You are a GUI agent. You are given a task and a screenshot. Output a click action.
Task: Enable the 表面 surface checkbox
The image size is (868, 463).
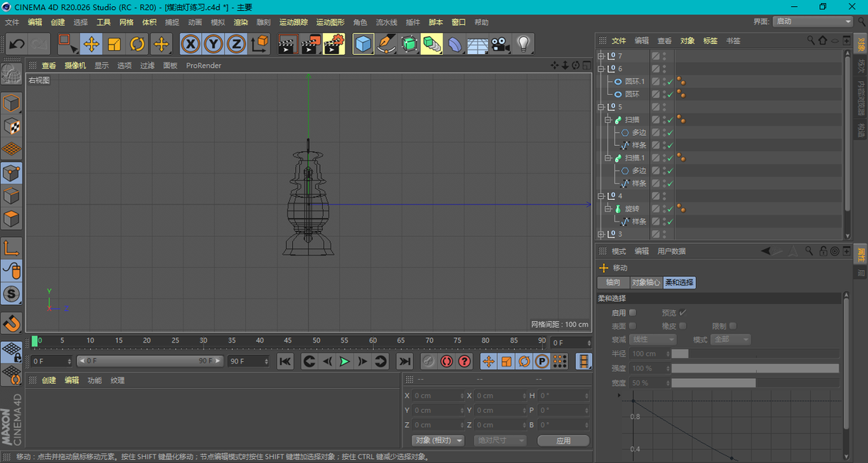point(633,326)
